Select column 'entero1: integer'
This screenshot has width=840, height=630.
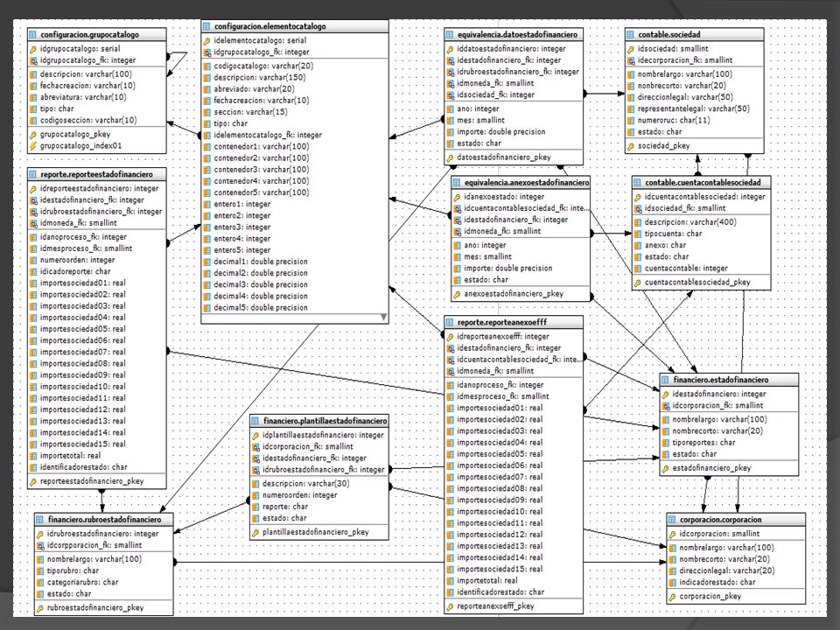coord(242,205)
